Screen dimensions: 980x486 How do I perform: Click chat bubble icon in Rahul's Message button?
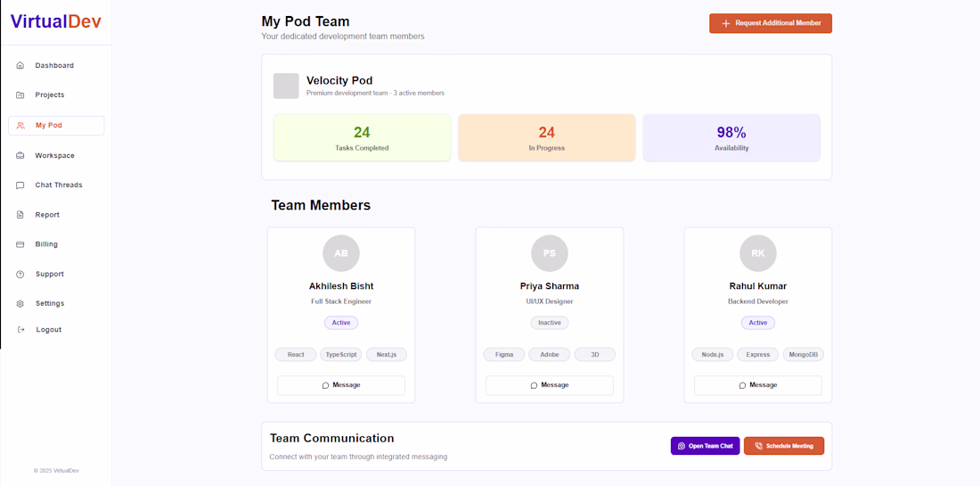[742, 385]
